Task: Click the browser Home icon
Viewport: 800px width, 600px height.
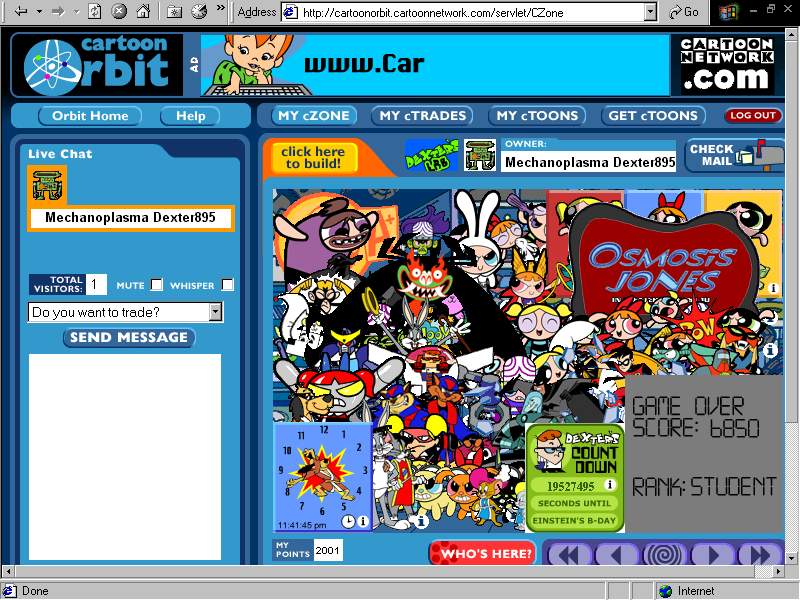Action: click(143, 12)
